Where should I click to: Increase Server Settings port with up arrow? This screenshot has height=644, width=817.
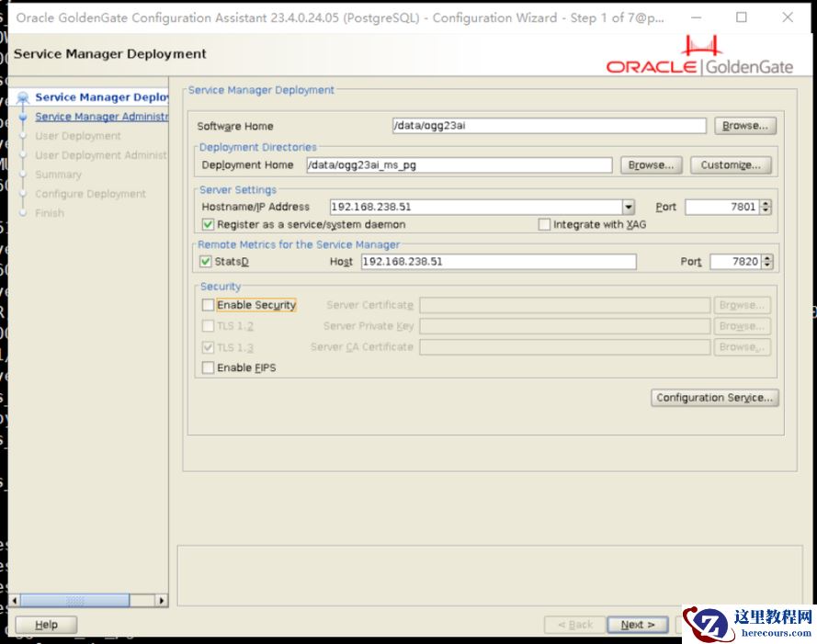point(766,203)
